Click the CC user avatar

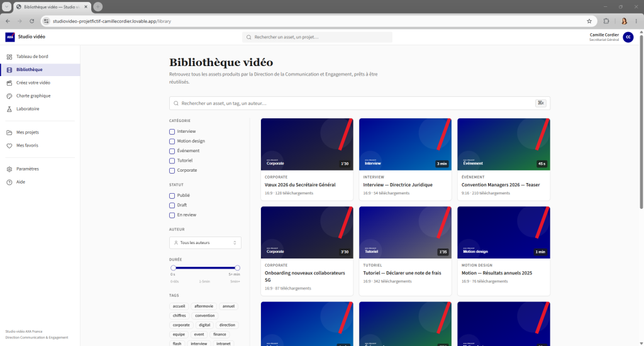(628, 37)
